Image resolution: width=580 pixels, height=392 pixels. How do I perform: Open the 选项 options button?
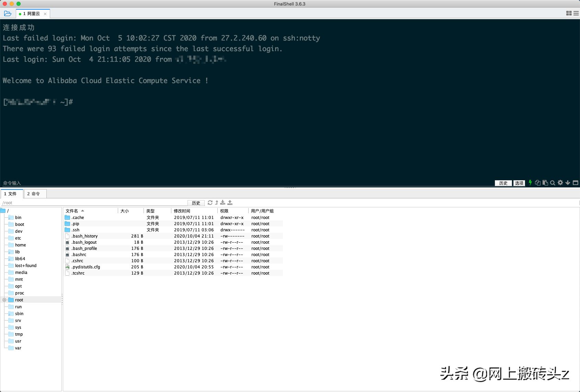point(519,183)
